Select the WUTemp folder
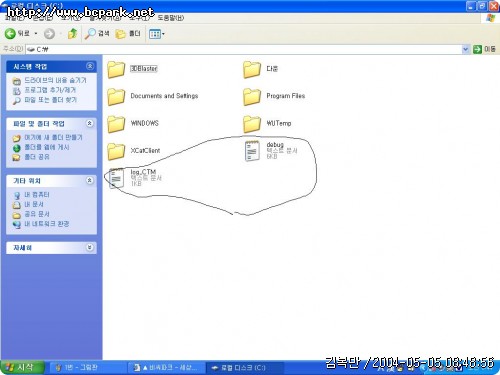500x375 pixels. pos(267,124)
